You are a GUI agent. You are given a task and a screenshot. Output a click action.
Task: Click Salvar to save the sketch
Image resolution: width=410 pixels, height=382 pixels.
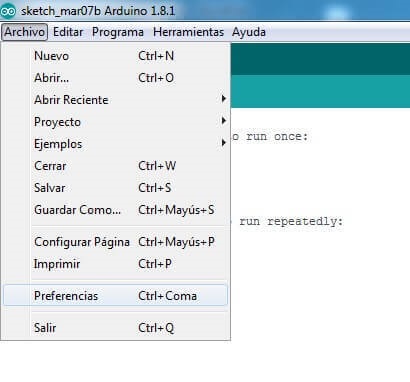click(115, 188)
